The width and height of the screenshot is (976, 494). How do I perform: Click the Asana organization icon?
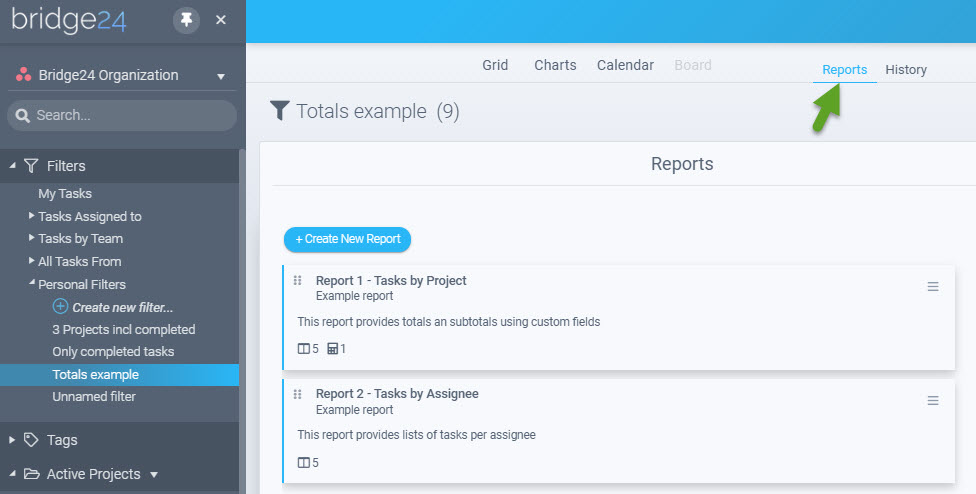(x=24, y=75)
